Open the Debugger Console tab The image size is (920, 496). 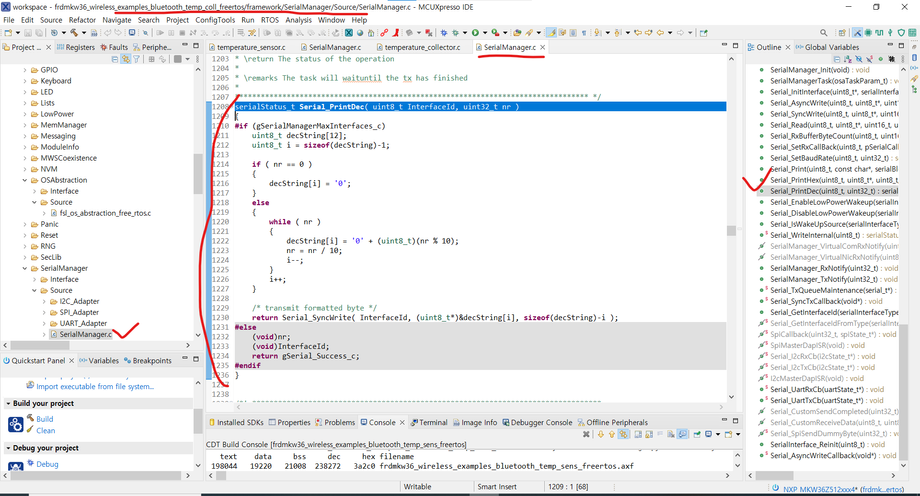[x=536, y=422]
